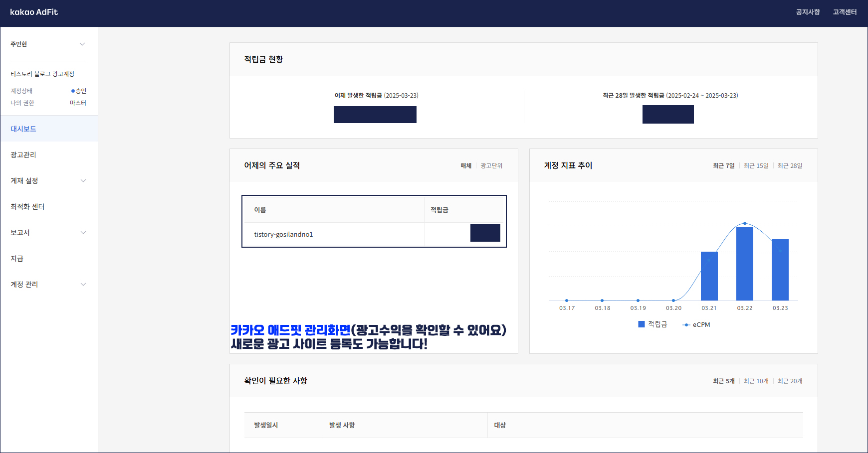Click the 마스터 permission value
The width and height of the screenshot is (868, 453).
pos(78,103)
